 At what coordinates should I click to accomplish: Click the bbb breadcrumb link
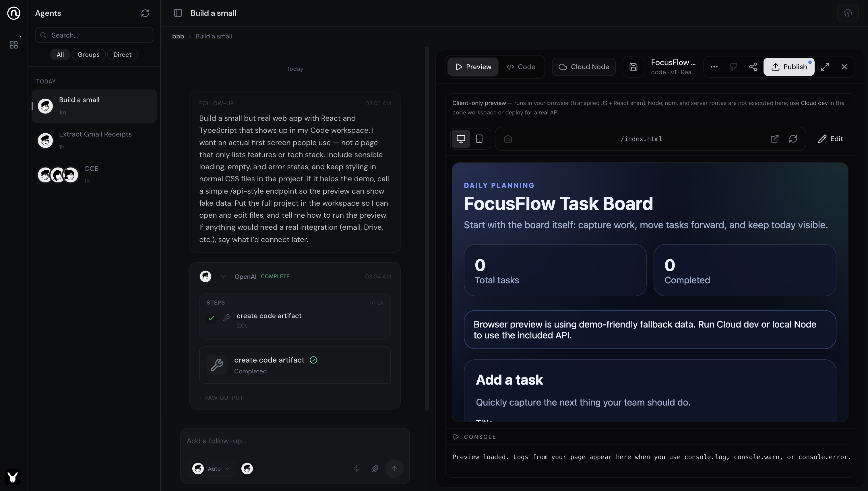coord(178,36)
